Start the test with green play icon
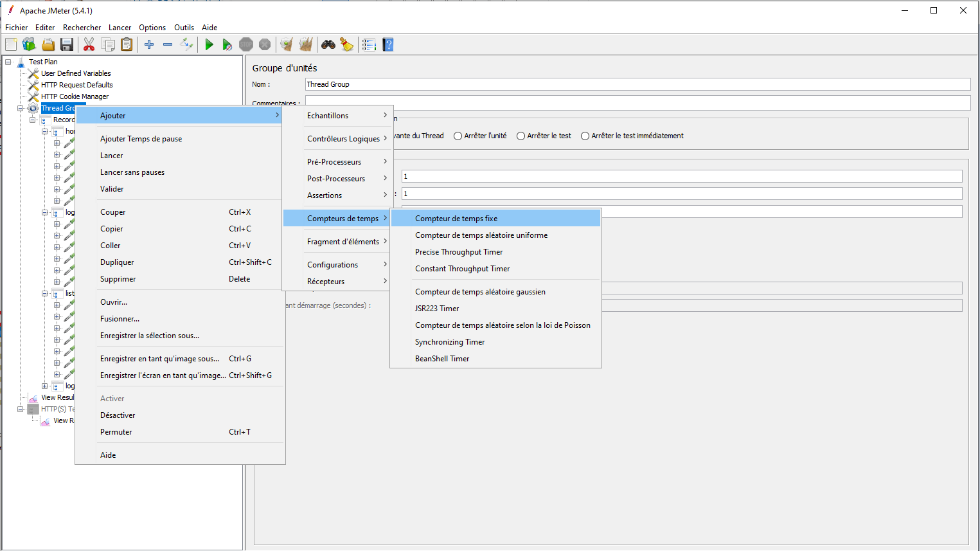980x551 pixels. click(x=209, y=44)
